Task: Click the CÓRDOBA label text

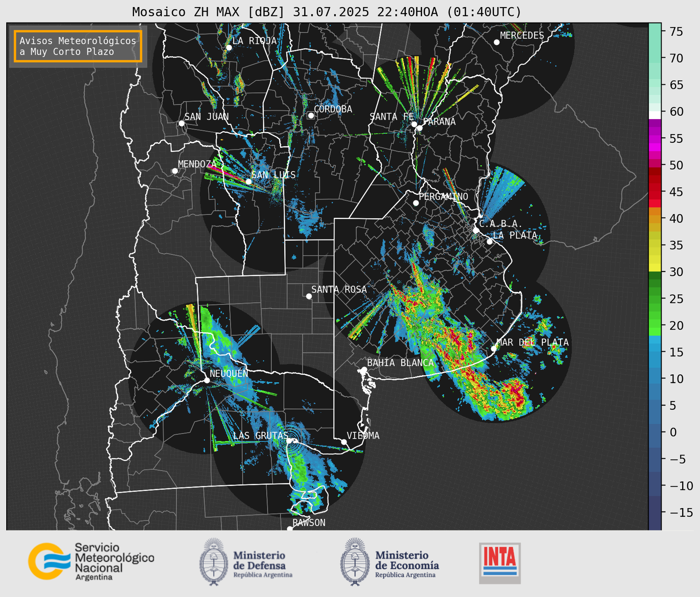Action: (x=333, y=109)
